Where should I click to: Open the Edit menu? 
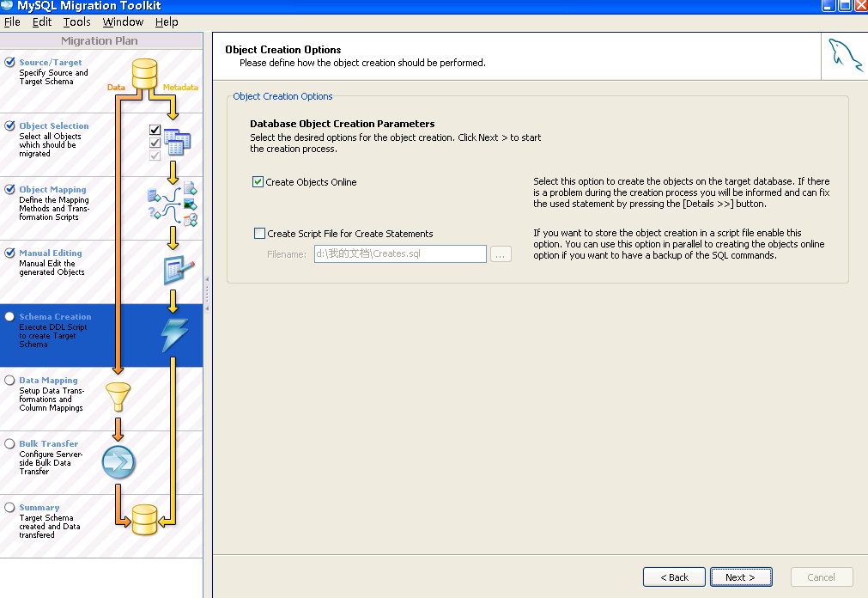(42, 22)
